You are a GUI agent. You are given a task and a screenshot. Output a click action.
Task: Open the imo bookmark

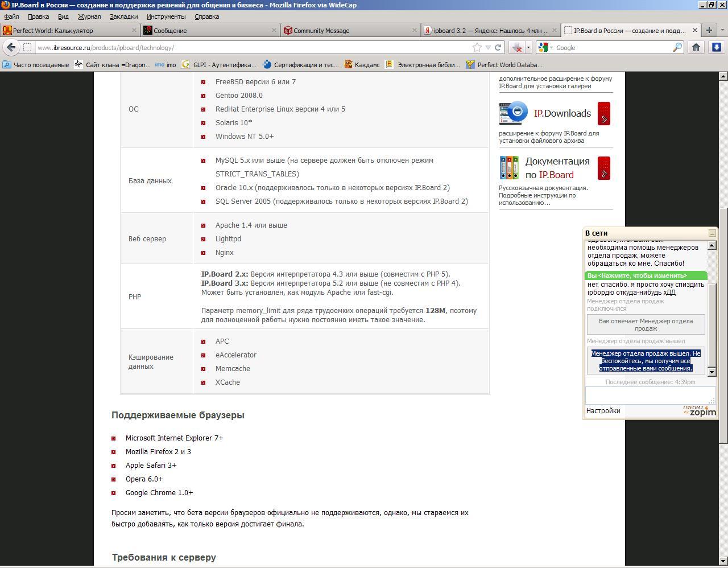(166, 65)
